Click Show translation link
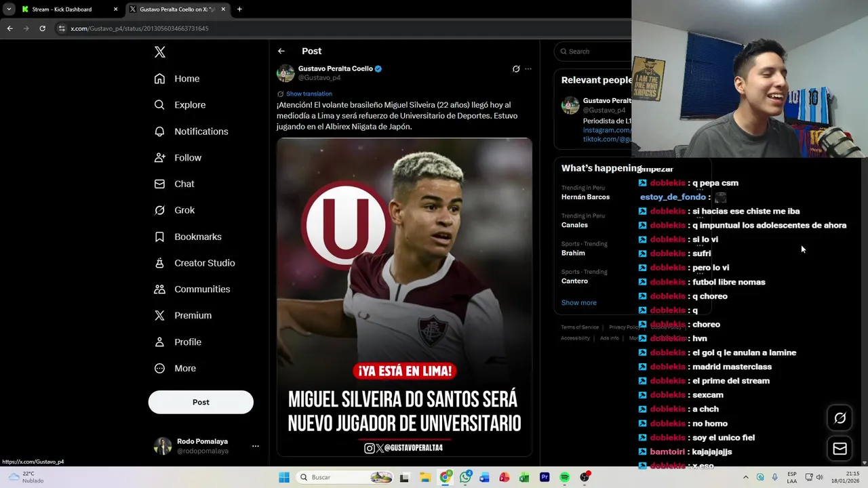 309,94
